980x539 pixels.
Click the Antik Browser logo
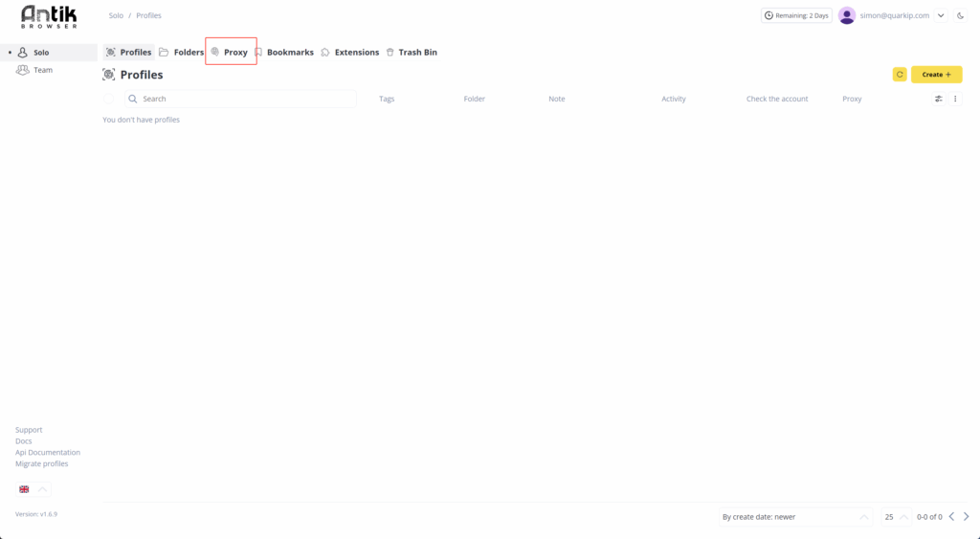(49, 17)
